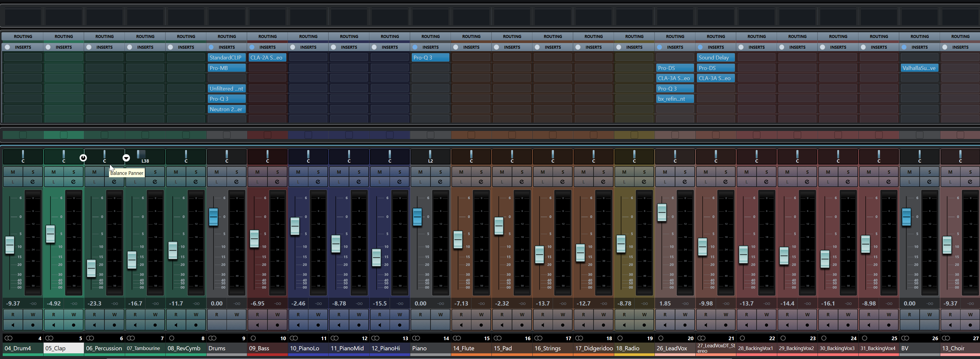Open CLA-3A plugin on 27_LeadVoxDT_Stereo inserts
This screenshot has height=359, width=980.
click(716, 78)
